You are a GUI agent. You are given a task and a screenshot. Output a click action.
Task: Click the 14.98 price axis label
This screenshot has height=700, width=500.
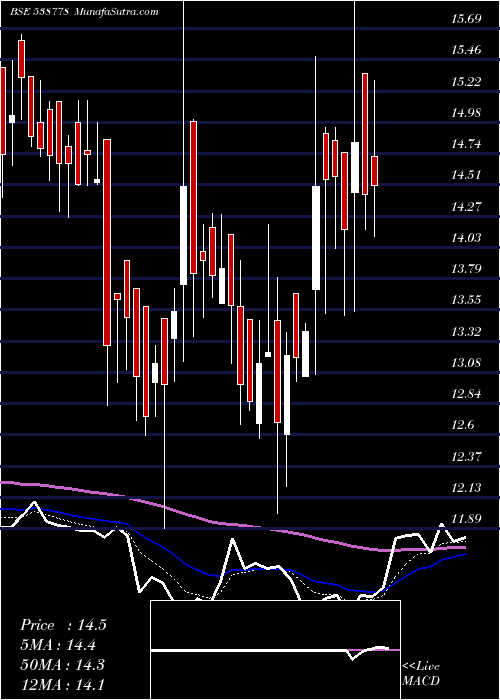467,112
